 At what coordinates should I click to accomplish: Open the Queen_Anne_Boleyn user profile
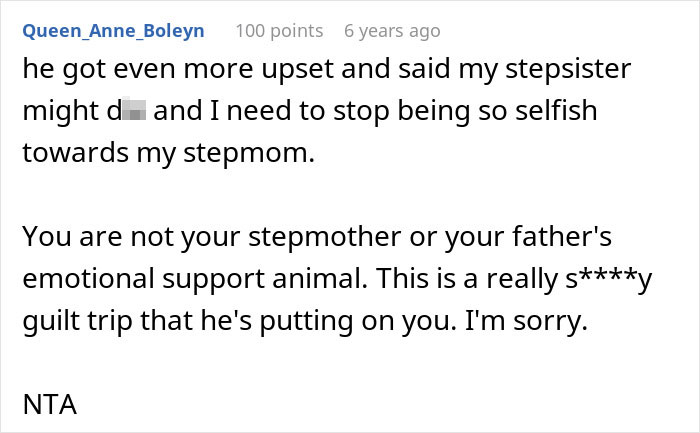coord(113,31)
